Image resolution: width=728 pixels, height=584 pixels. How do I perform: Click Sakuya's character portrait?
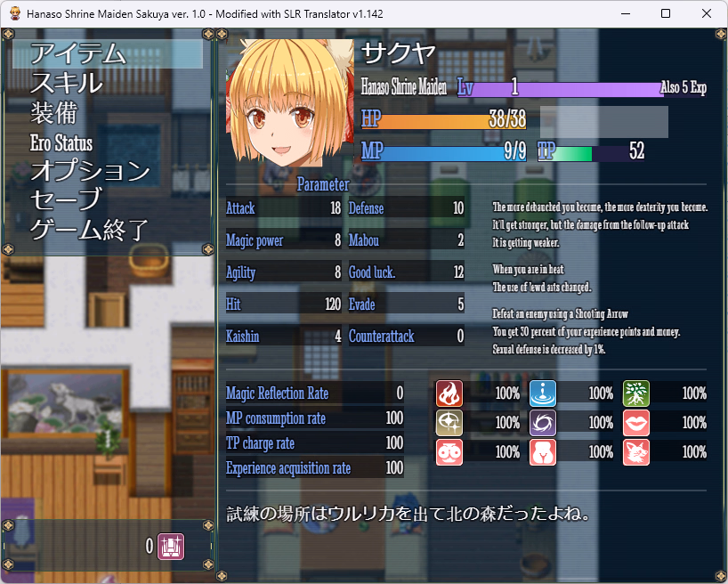[x=289, y=96]
